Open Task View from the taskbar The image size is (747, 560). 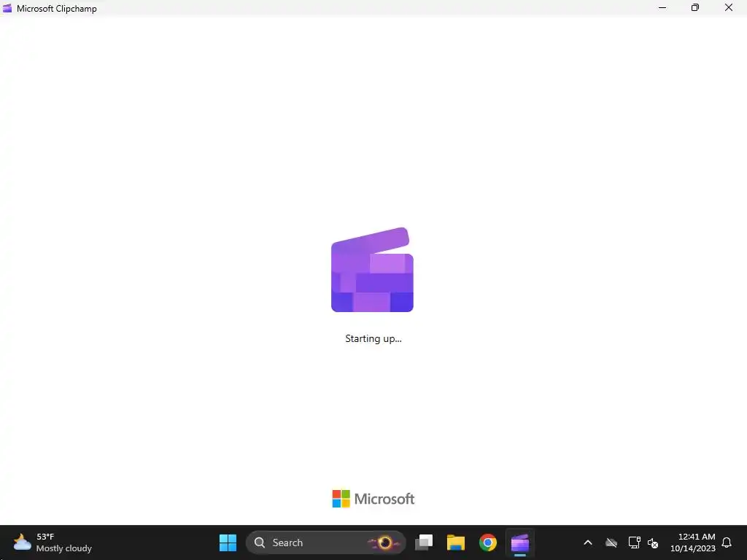[x=424, y=542]
